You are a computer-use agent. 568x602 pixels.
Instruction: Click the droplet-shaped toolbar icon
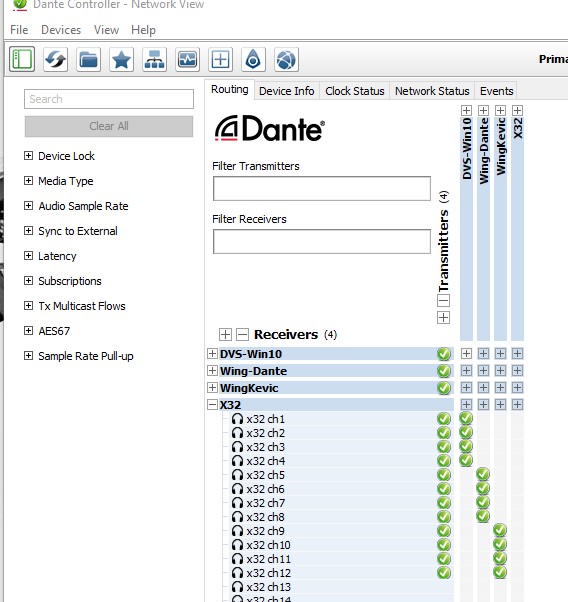pyautogui.click(x=253, y=60)
